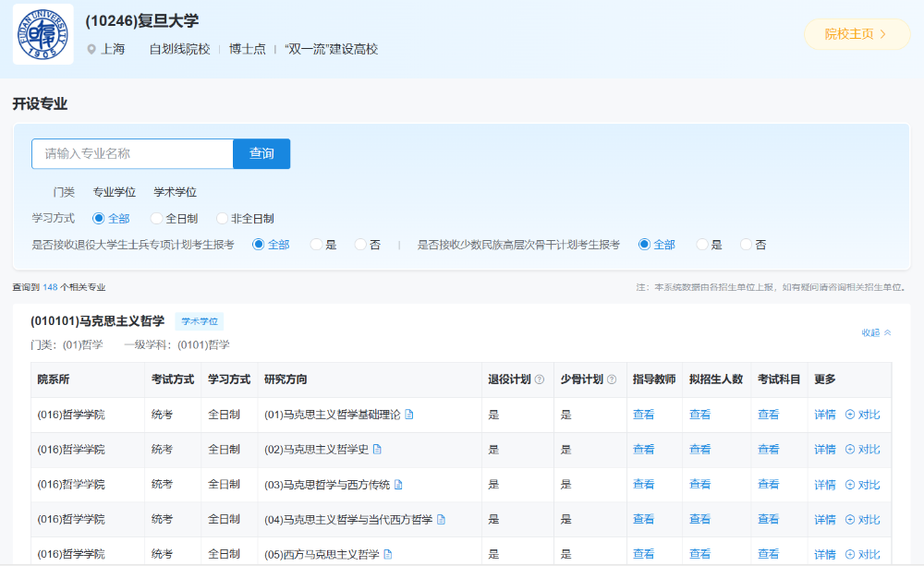Select 全日制 study mode radio button
Screen dimensions: 924x566
click(156, 219)
